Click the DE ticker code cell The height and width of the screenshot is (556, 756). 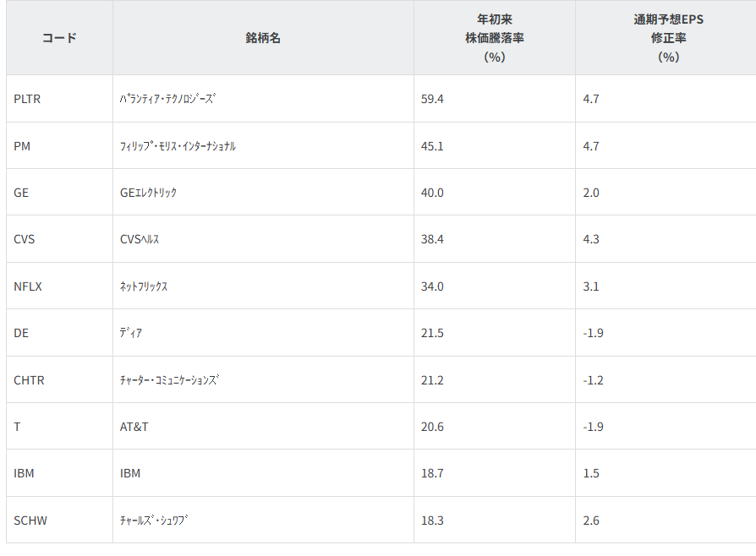21,333
